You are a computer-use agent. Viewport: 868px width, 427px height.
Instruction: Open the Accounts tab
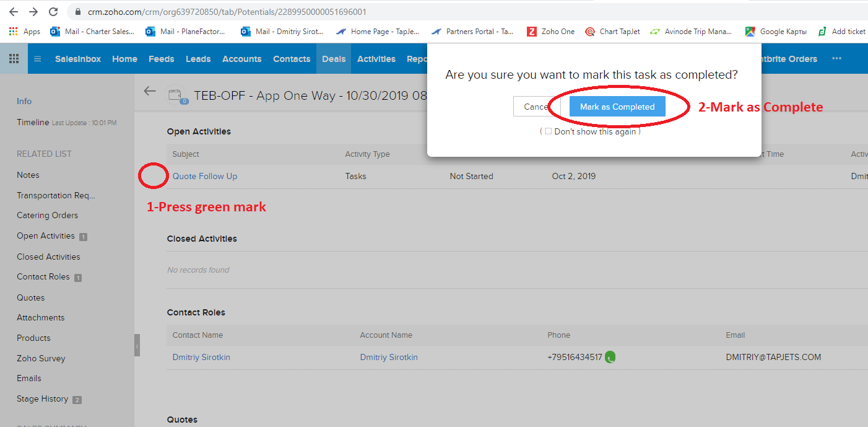tap(242, 59)
